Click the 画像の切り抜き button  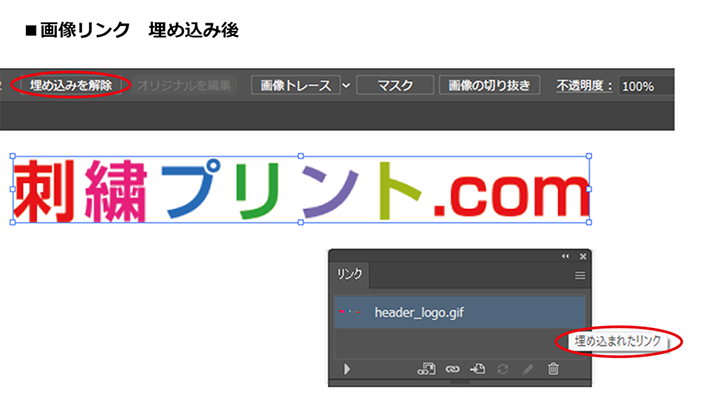pyautogui.click(x=489, y=85)
